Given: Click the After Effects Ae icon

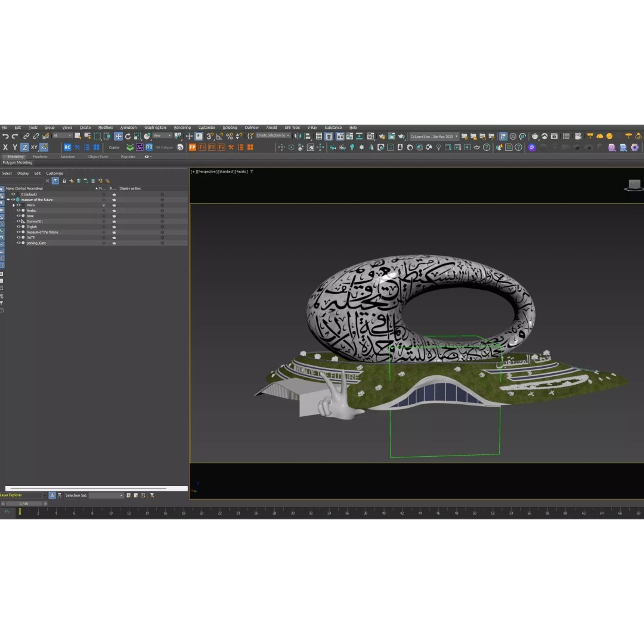Looking at the screenshot, I should (x=140, y=147).
